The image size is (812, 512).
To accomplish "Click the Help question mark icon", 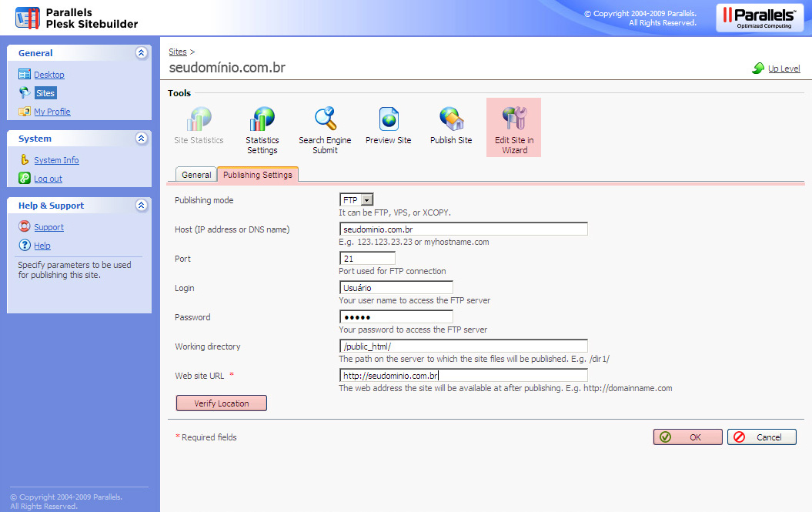I will (x=25, y=245).
